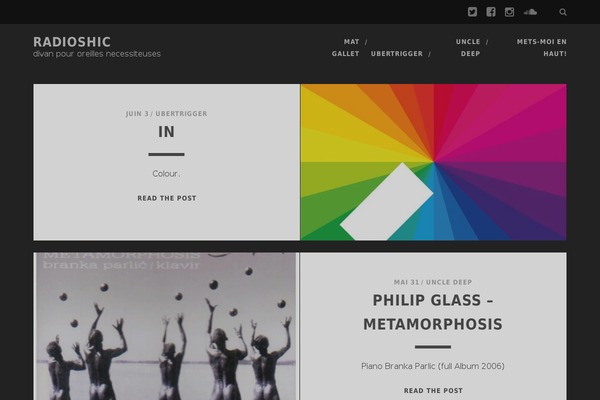
Task: Open Philip Glass – Metamorphosis post title
Action: click(x=433, y=312)
